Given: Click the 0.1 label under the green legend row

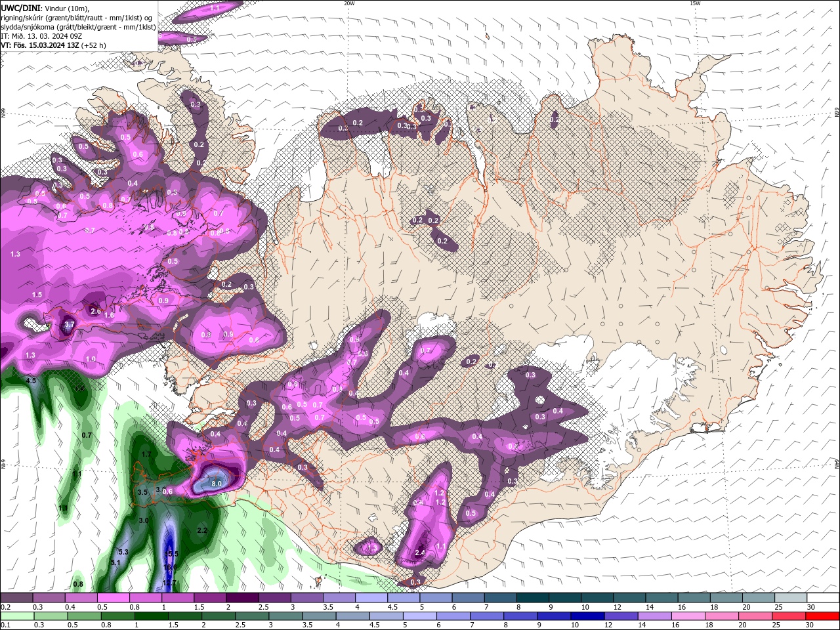Looking at the screenshot, I should pyautogui.click(x=5, y=625).
